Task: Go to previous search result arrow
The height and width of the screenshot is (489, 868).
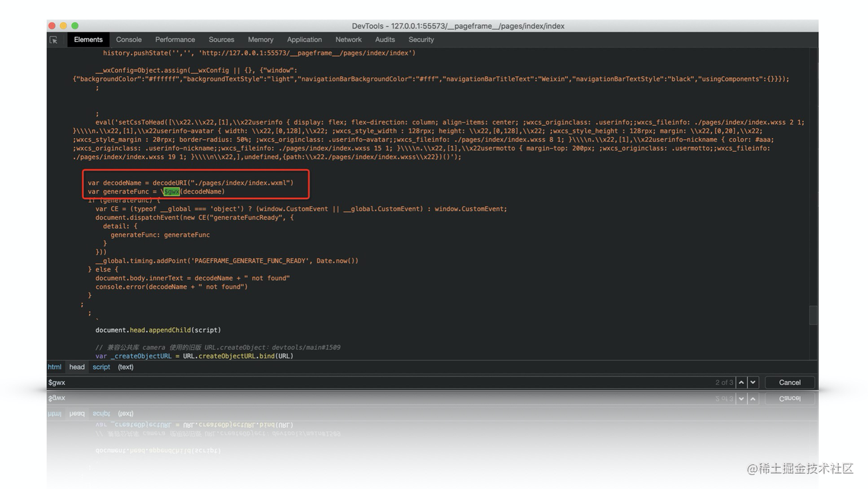Action: pos(741,382)
